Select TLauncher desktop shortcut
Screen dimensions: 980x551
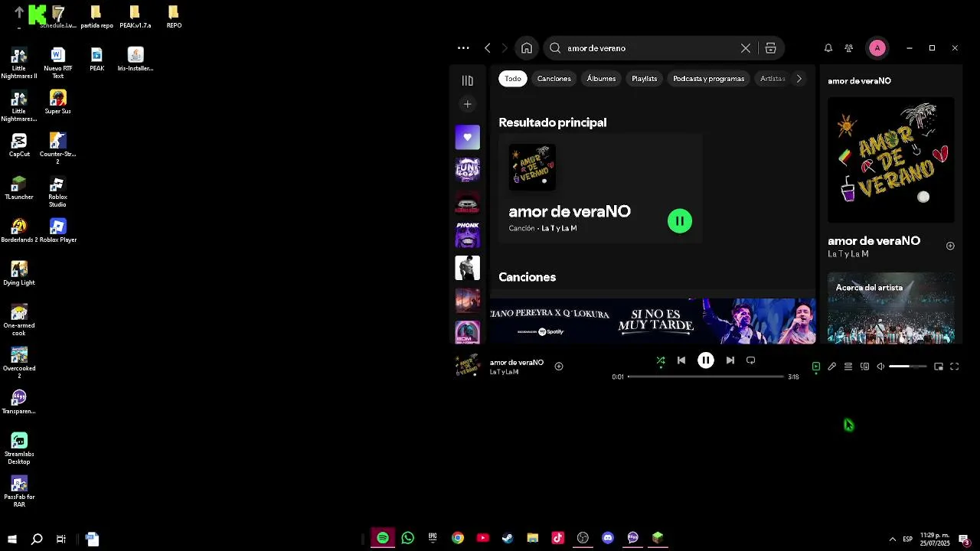pos(19,188)
